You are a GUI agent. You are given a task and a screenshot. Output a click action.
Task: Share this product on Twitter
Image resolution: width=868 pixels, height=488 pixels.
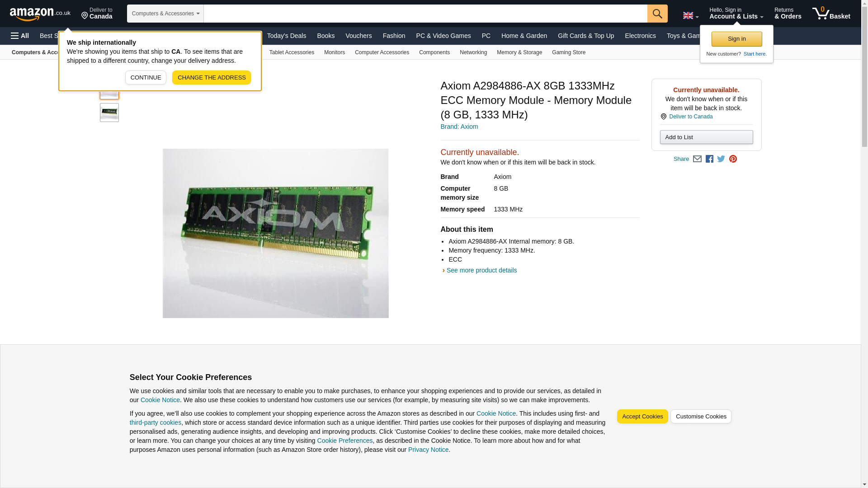[x=721, y=159]
